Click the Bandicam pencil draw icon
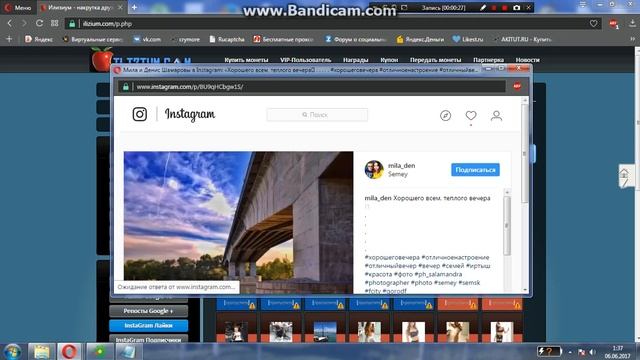 483,7
